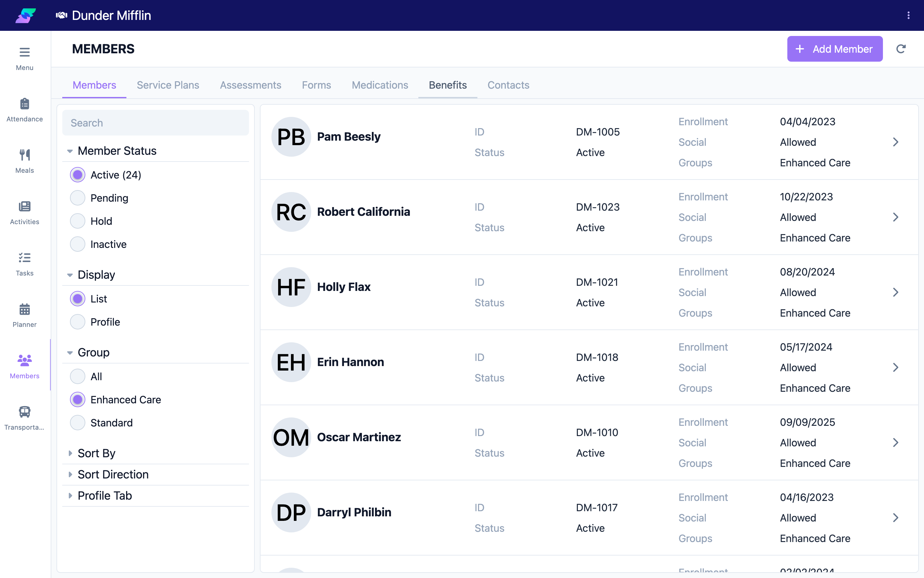The width and height of the screenshot is (924, 578).
Task: Select the Members people icon
Action: [x=24, y=360]
